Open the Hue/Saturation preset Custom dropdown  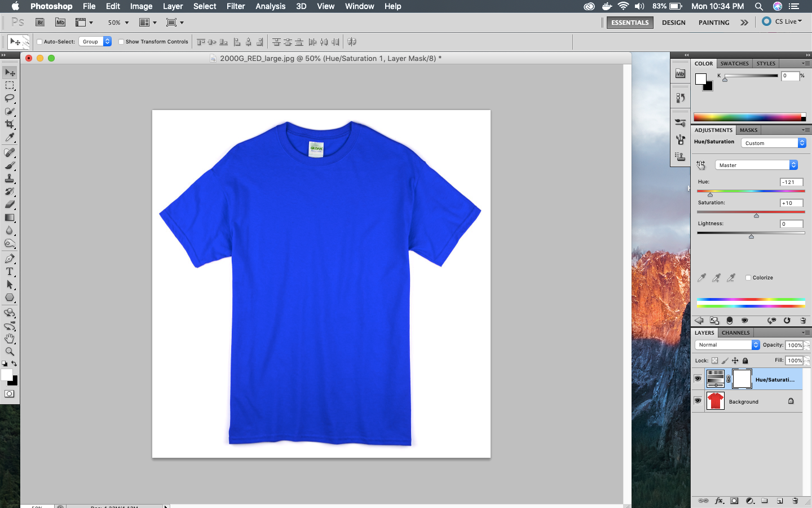pos(774,143)
